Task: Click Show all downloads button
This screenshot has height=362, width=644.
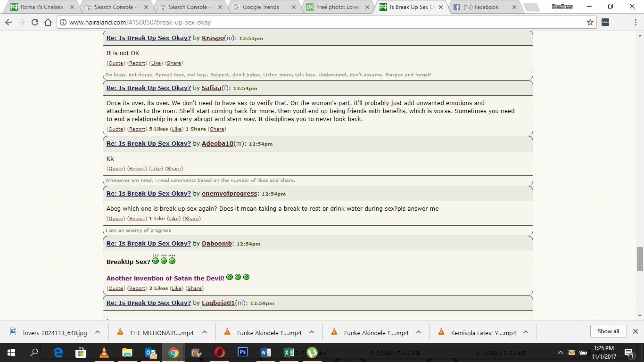Action: [608, 331]
